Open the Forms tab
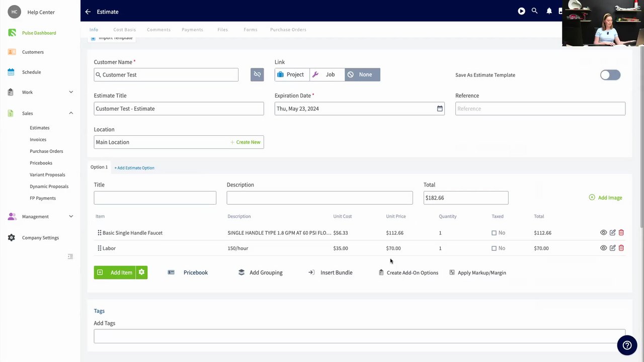The width and height of the screenshot is (644, 362). 251,30
